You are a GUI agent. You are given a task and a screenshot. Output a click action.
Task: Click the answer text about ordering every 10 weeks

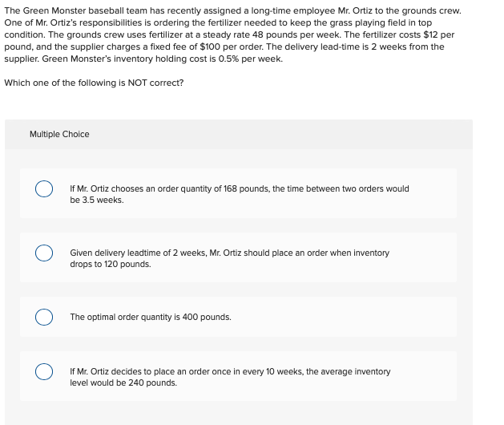click(x=230, y=377)
